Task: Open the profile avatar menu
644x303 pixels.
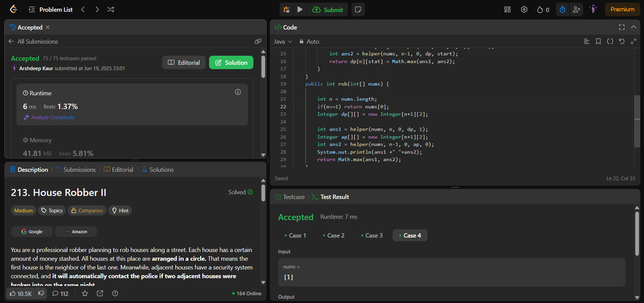Action: point(594,10)
